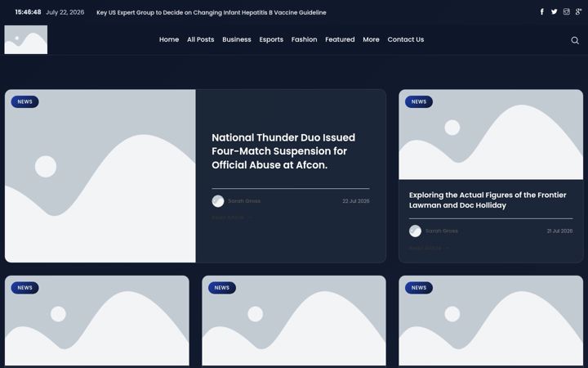Open the Business menu item
Image resolution: width=588 pixels, height=368 pixels.
[237, 39]
